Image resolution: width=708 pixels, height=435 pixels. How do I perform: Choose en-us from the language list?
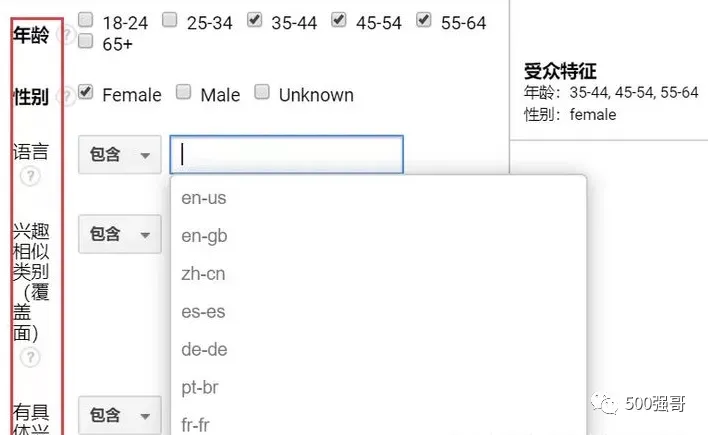click(x=204, y=198)
